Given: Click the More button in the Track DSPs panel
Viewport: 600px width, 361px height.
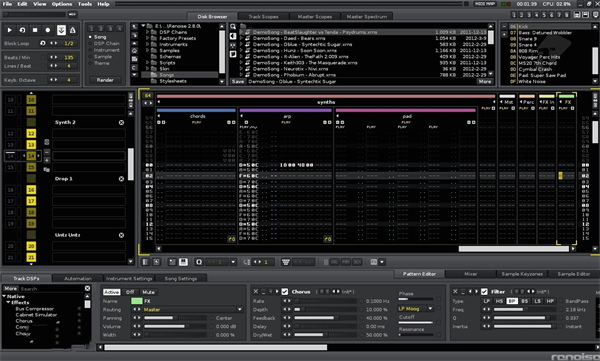Looking at the screenshot, I should click(10, 288).
